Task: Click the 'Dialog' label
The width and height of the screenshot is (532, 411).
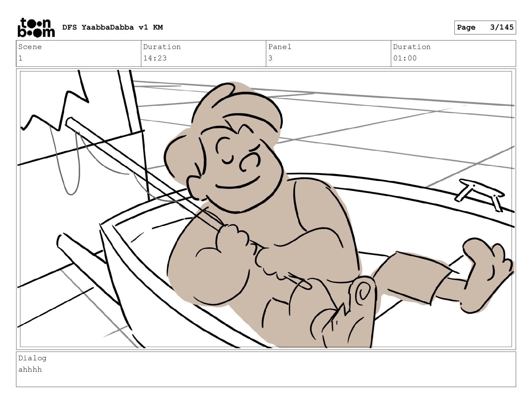Action: 32,358
